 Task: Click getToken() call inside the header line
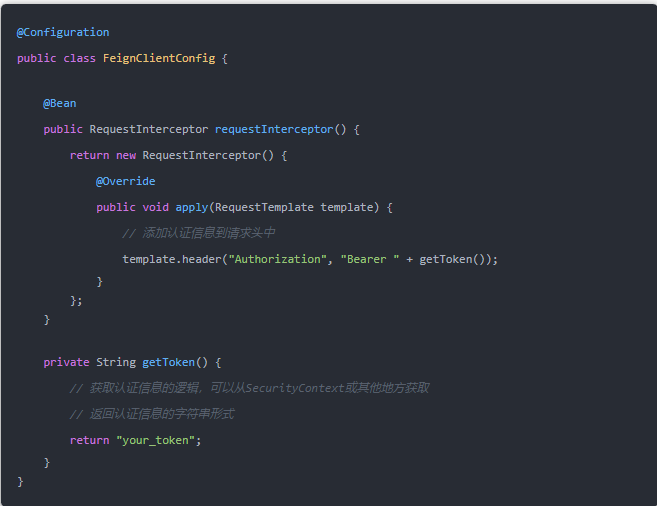450,259
